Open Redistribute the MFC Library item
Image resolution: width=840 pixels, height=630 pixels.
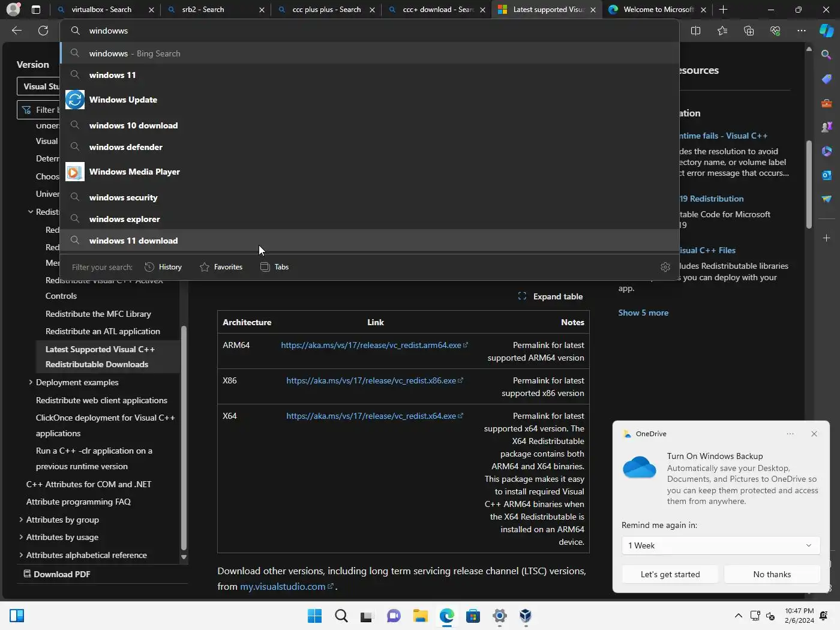coord(98,314)
